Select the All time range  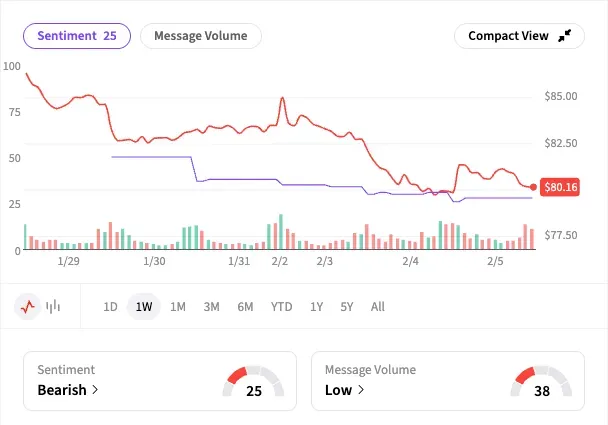pos(377,307)
